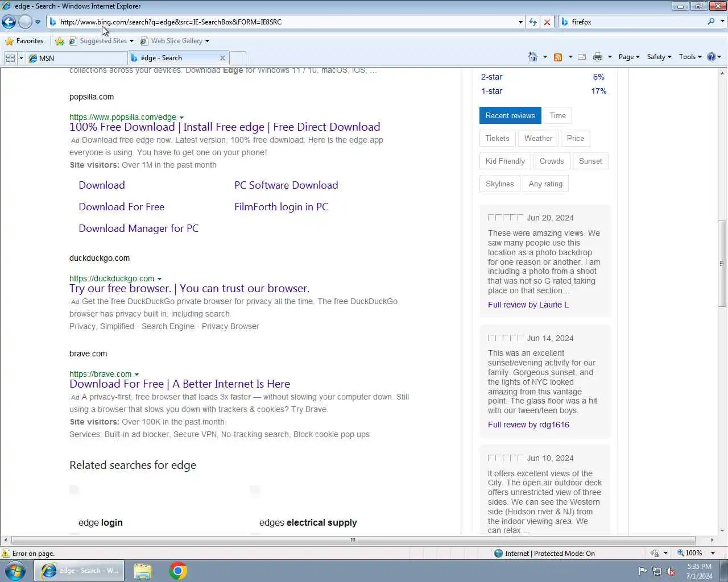Select the Time review filter
Image resolution: width=728 pixels, height=582 pixels.
coord(558,115)
